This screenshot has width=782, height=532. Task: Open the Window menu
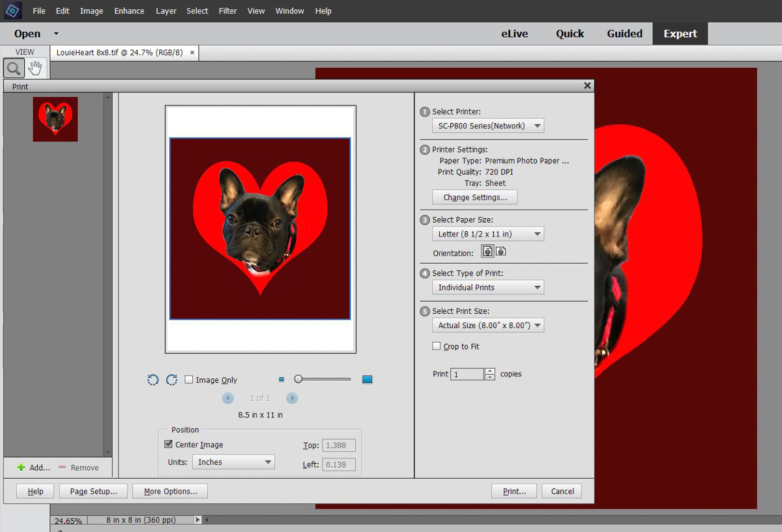pyautogui.click(x=289, y=10)
